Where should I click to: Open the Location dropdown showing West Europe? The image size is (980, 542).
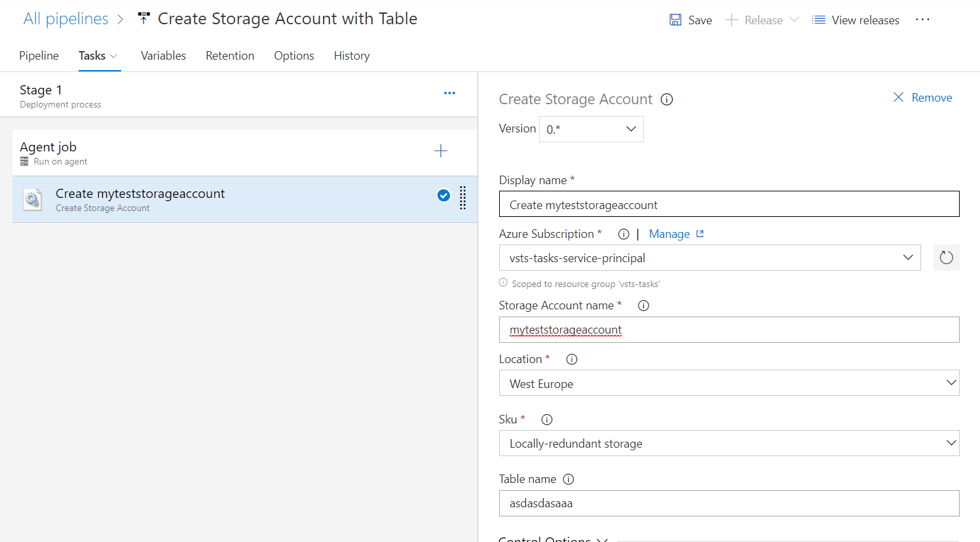point(728,383)
